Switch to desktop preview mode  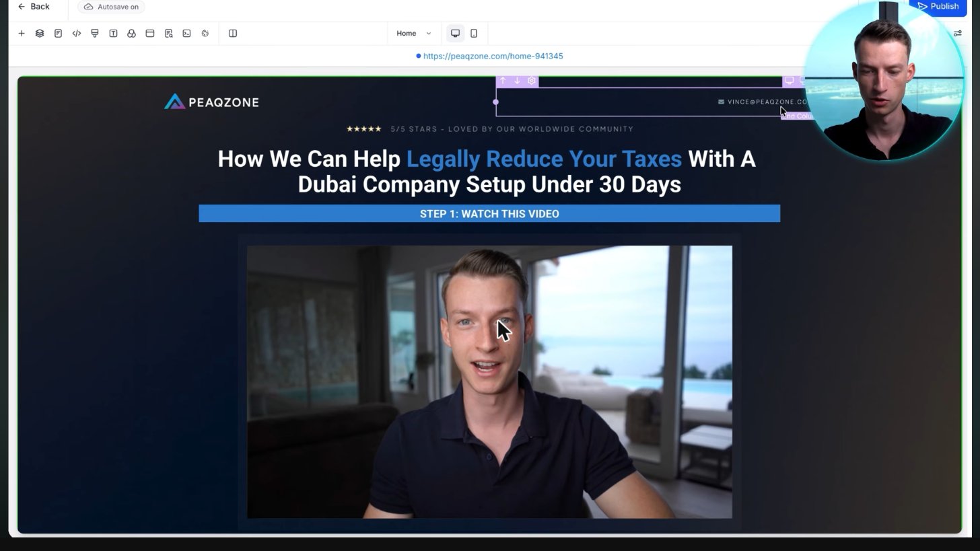pyautogui.click(x=455, y=34)
